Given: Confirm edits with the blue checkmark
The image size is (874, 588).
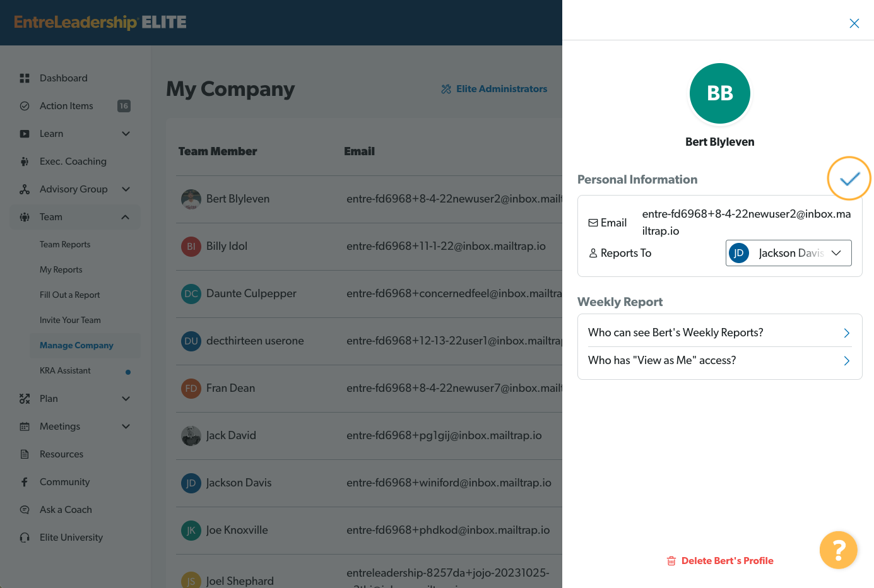Looking at the screenshot, I should tap(849, 179).
